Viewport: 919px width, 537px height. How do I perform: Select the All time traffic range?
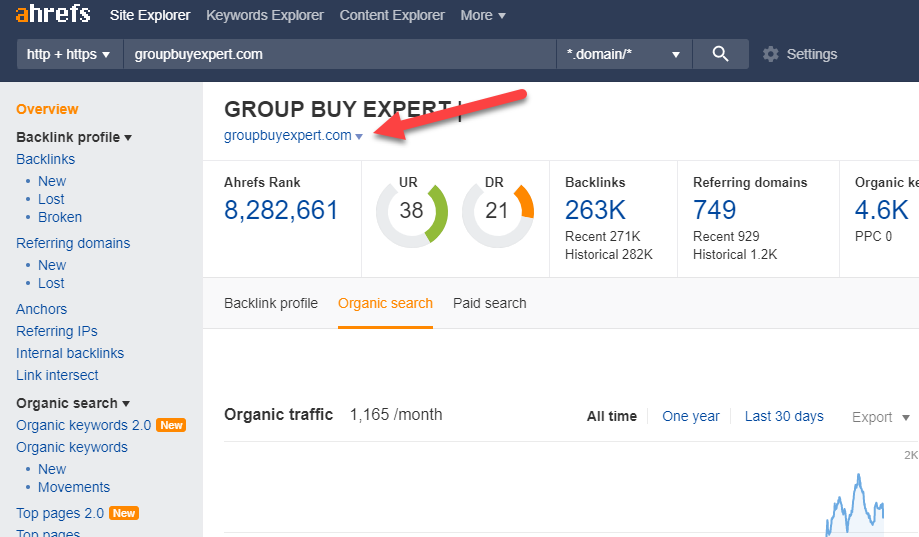coord(611,416)
